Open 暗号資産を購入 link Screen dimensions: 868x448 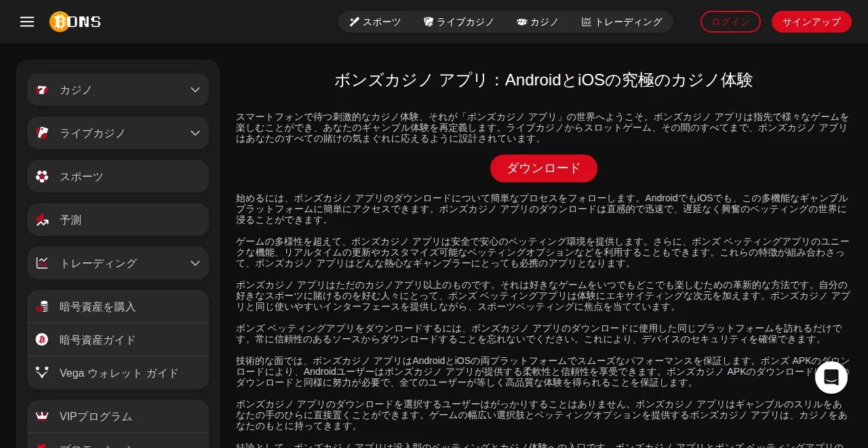tap(118, 306)
